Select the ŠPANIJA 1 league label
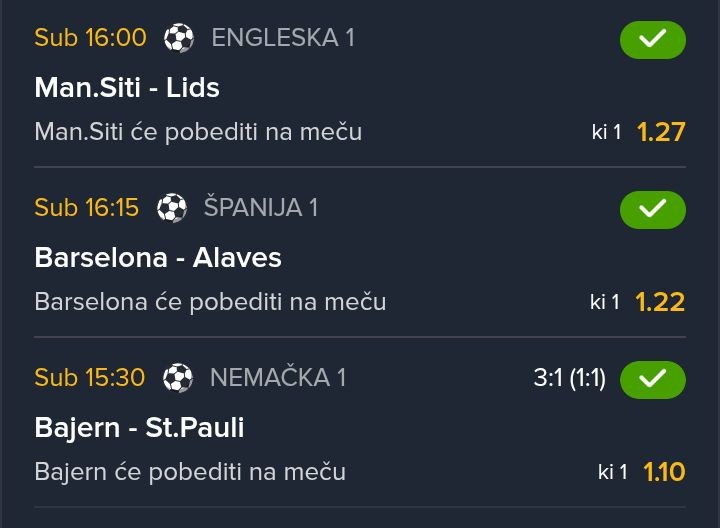The width and height of the screenshot is (720, 528). (260, 208)
